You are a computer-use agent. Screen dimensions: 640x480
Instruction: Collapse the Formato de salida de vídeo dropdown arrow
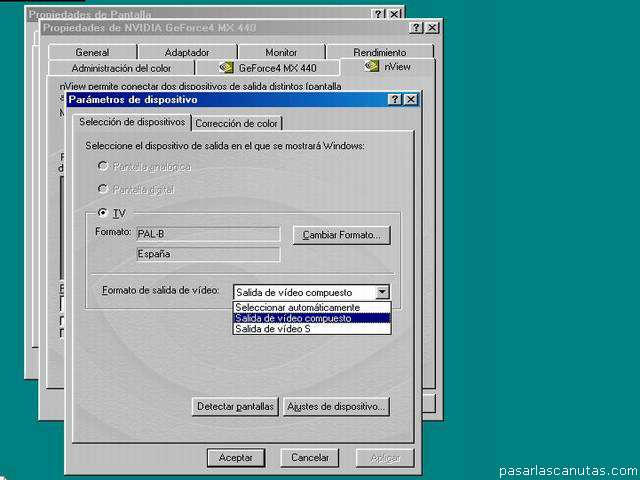(382, 292)
